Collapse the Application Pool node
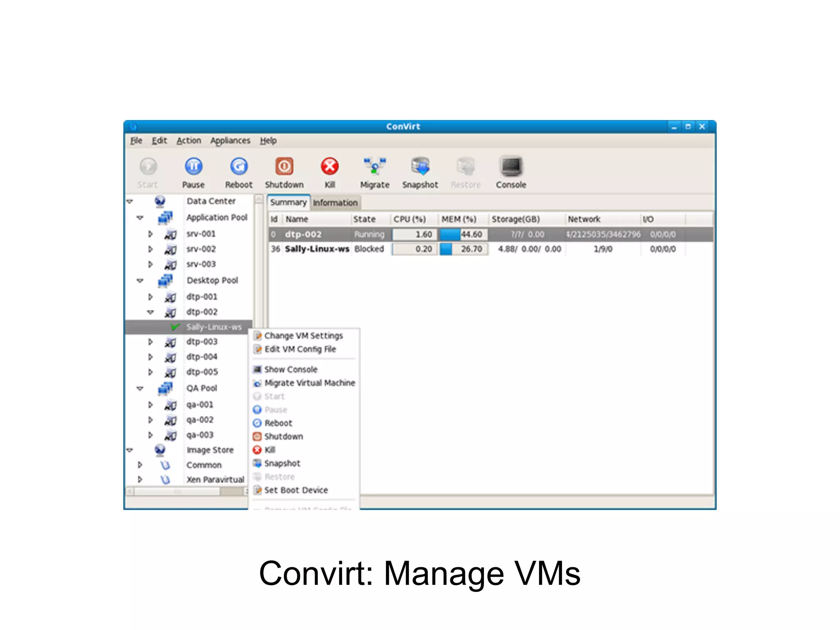Image resolution: width=840 pixels, height=630 pixels. [x=140, y=218]
